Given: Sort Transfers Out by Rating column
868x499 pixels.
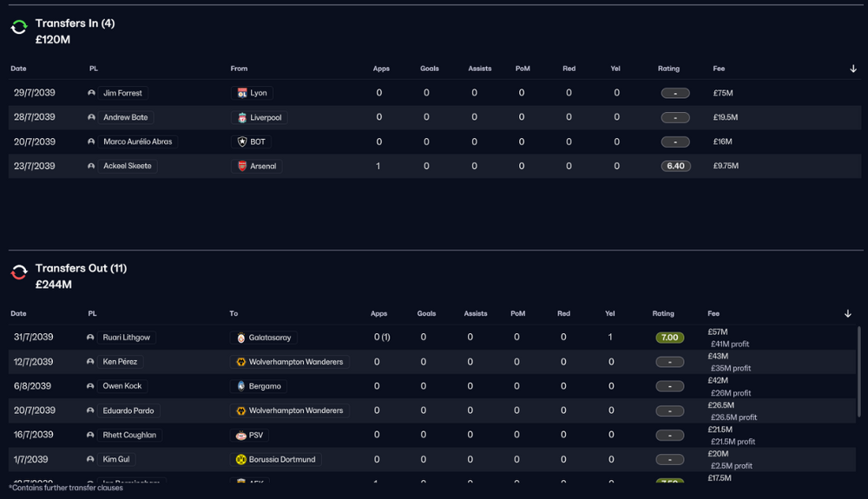Looking at the screenshot, I should click(662, 313).
